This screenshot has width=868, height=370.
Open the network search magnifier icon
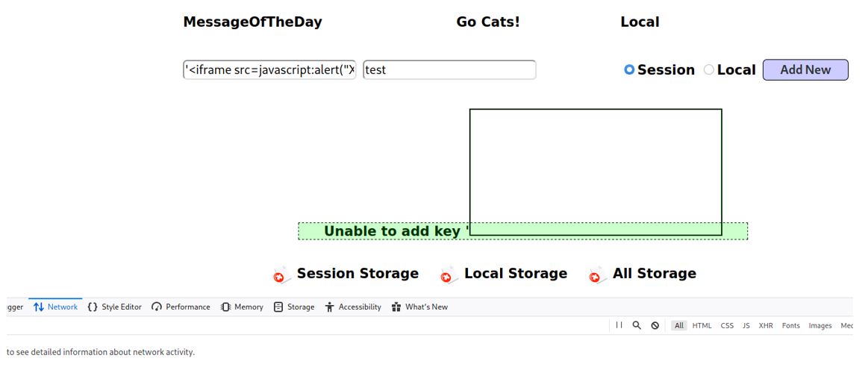click(x=637, y=325)
